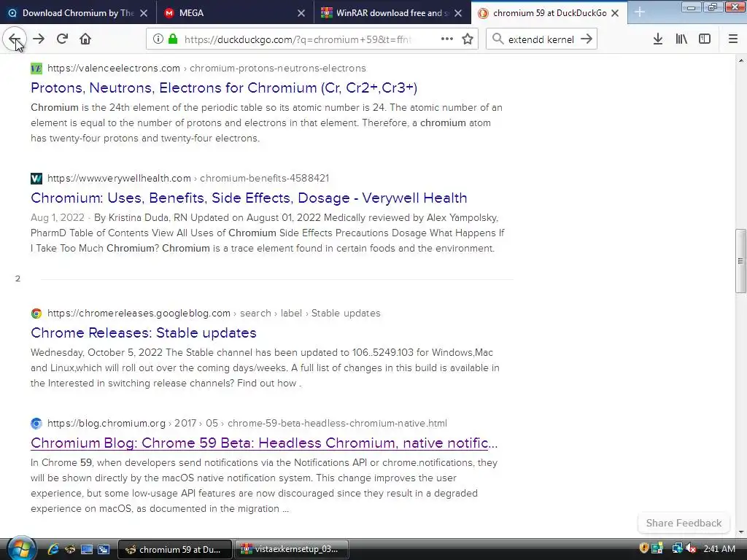This screenshot has width=747, height=560.
Task: Close the 'Download Chromium by The' tab
Action: click(144, 13)
